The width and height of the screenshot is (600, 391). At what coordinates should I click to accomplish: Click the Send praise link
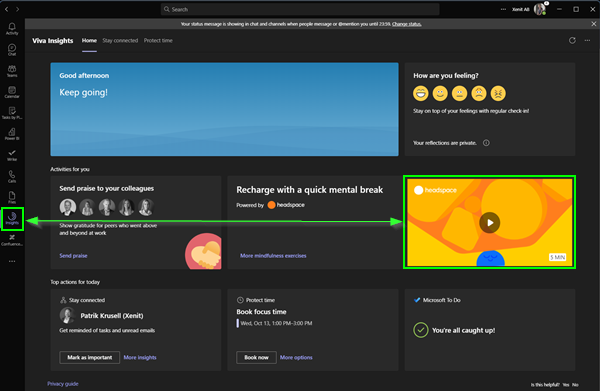coord(73,256)
